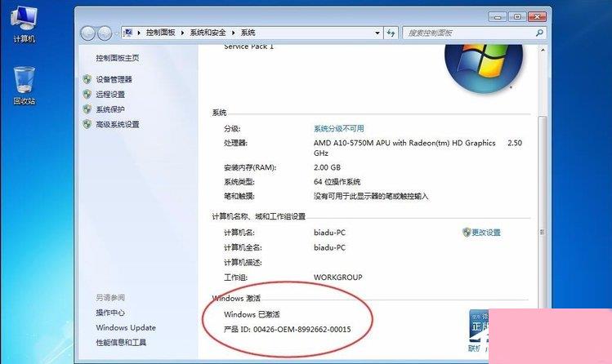This screenshot has width=612, height=364.
Task: Open 设备管理器
Action: pyautogui.click(x=114, y=79)
